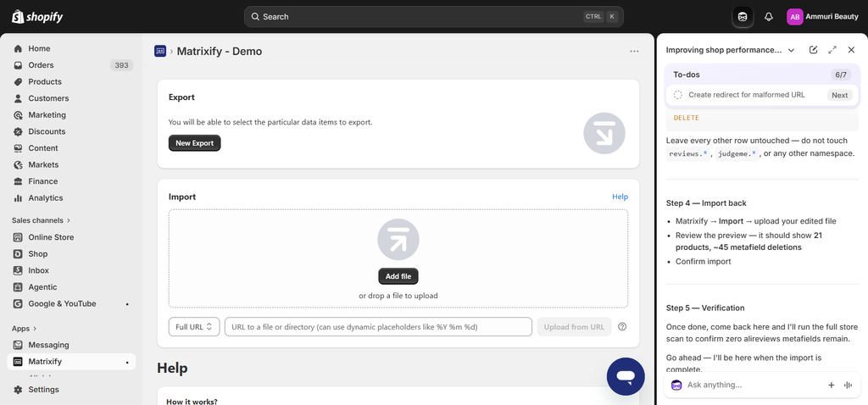Click Next on the to-do item
This screenshot has height=405, width=868.
tap(839, 95)
